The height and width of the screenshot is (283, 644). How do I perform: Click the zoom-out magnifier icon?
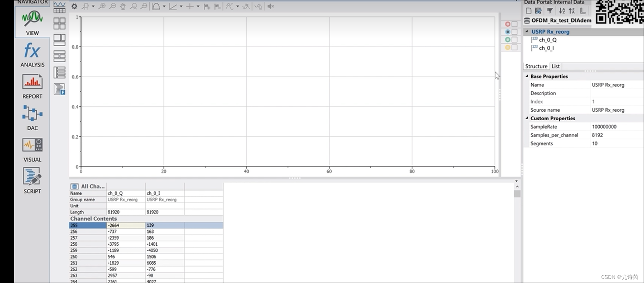tap(112, 6)
